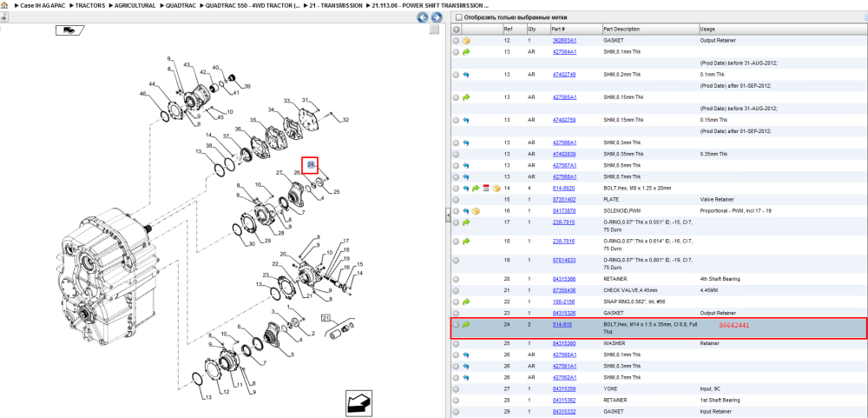Click the green arrow on the 514-915 bolt row
The width and height of the screenshot is (868, 418).
click(x=466, y=325)
